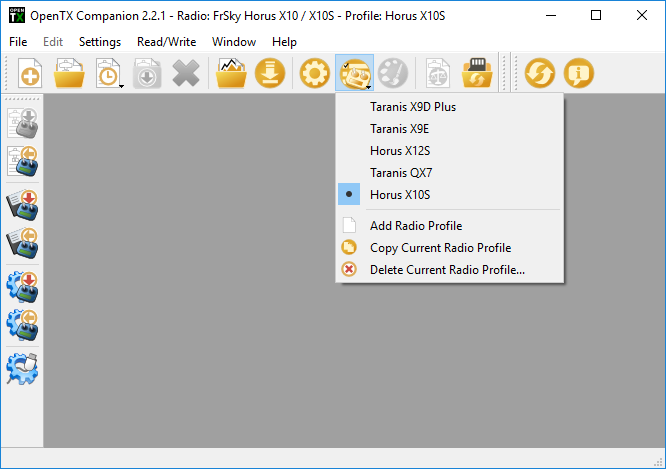Open the Edit menu
Image resolution: width=666 pixels, height=469 pixels.
click(53, 42)
